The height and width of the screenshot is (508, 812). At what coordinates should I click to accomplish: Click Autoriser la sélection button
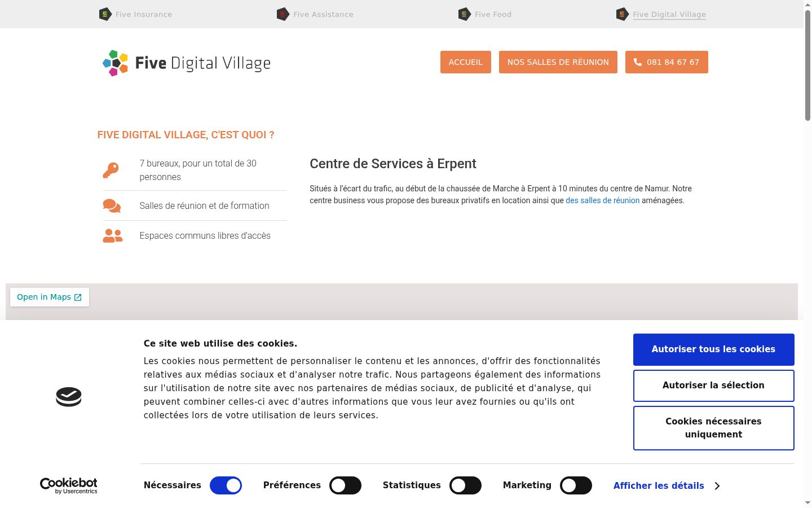(x=714, y=386)
